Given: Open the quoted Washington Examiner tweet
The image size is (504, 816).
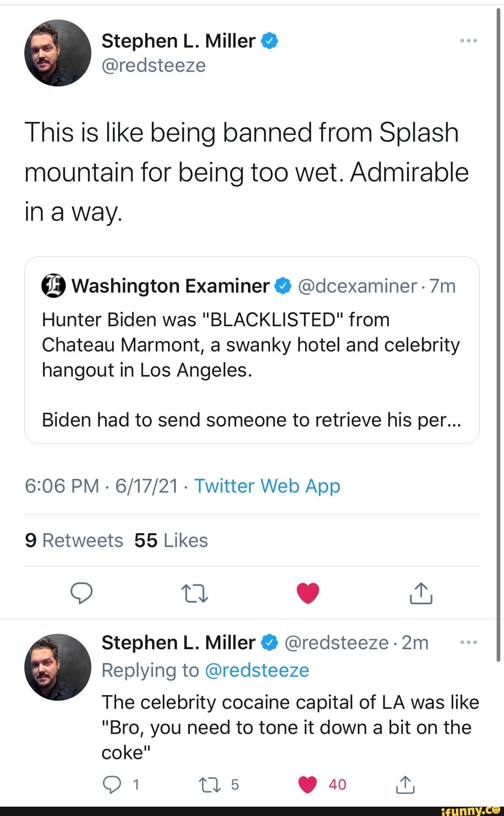Looking at the screenshot, I should [x=252, y=369].
